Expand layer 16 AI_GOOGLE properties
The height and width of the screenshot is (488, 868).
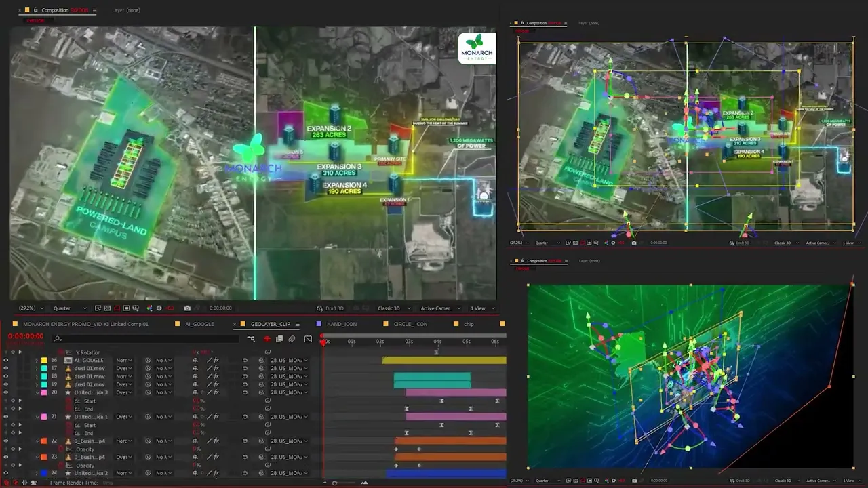(37, 361)
